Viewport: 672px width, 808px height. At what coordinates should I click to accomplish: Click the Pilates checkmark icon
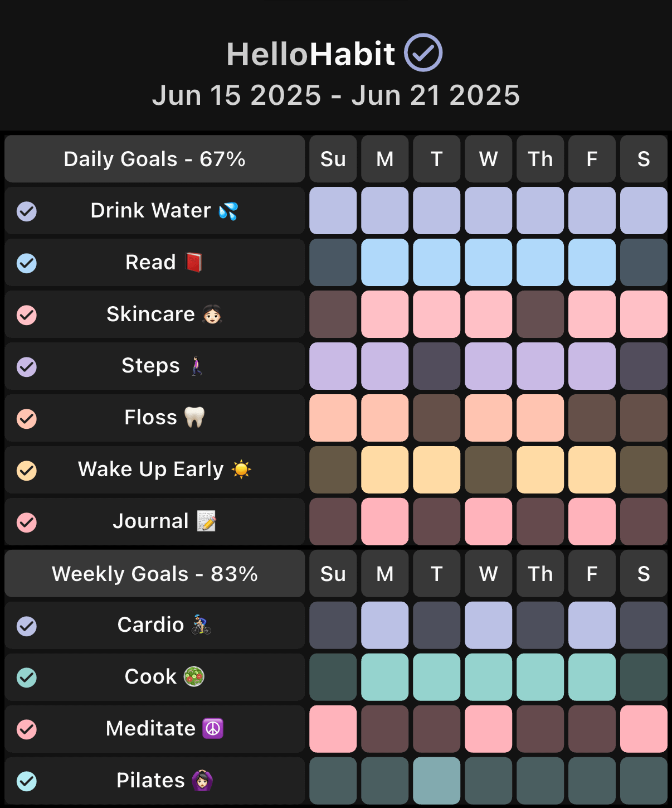tap(27, 781)
